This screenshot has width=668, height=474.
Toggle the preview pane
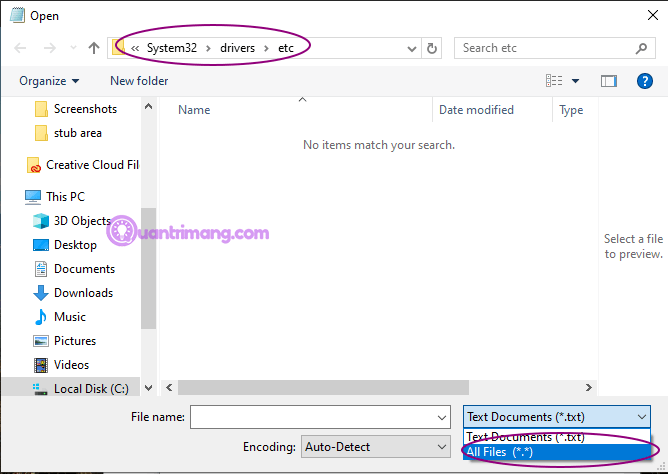[x=609, y=81]
